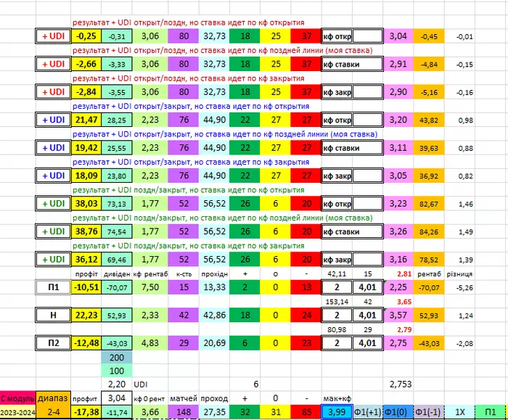Viewport: 508px width, 420px height.
Task: Click the pass-rate cell 13,33
Action: tap(214, 287)
